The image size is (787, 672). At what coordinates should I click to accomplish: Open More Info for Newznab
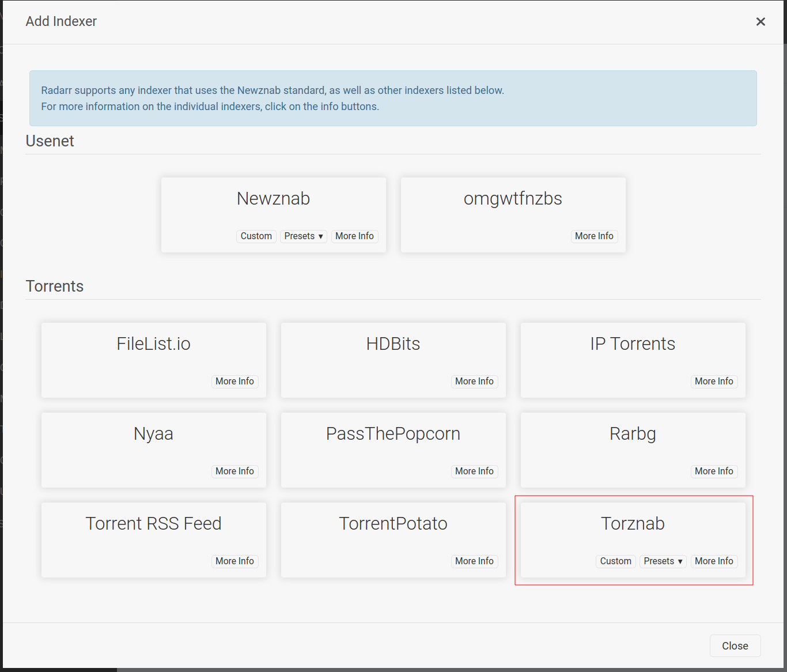pos(354,236)
